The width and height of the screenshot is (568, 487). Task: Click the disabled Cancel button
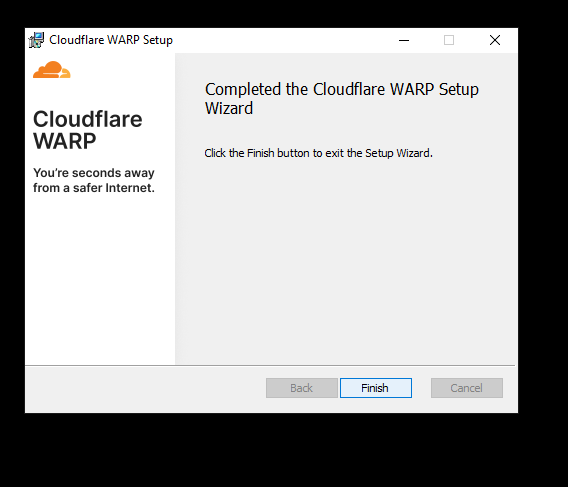point(467,388)
